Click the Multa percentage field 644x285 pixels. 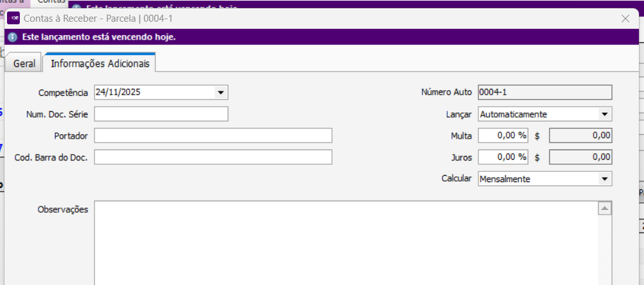coord(503,135)
